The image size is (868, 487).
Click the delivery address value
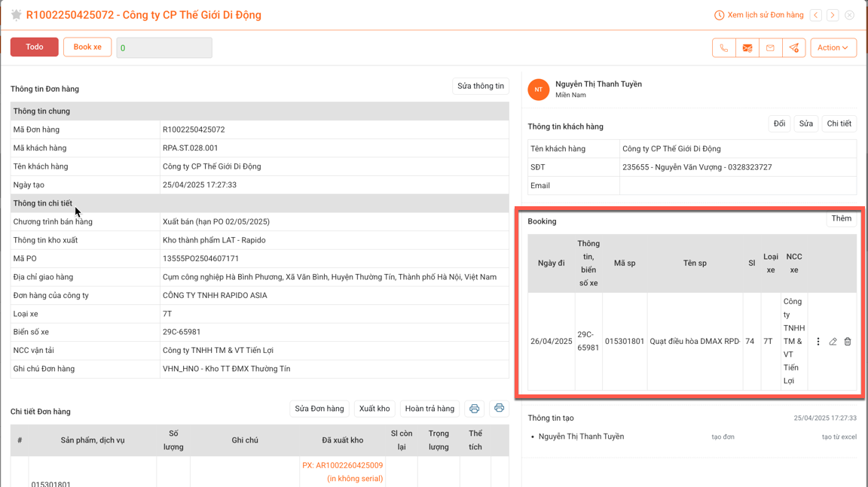pos(329,277)
